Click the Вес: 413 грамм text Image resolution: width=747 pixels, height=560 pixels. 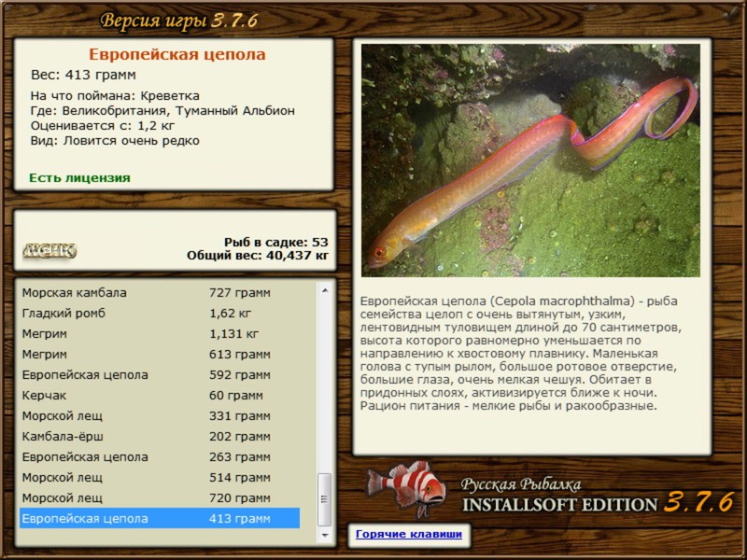click(83, 75)
